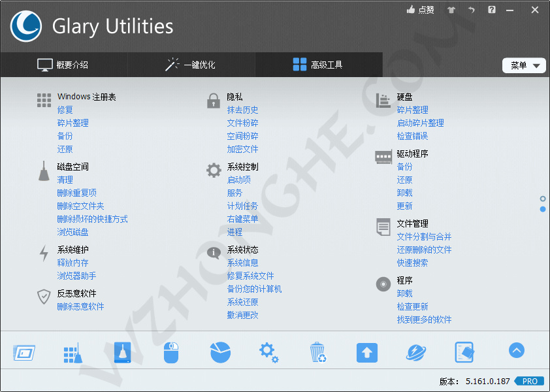The image size is (550, 392).
Task: Click the lightning icon beside 系统维护
Action: [x=42, y=253]
